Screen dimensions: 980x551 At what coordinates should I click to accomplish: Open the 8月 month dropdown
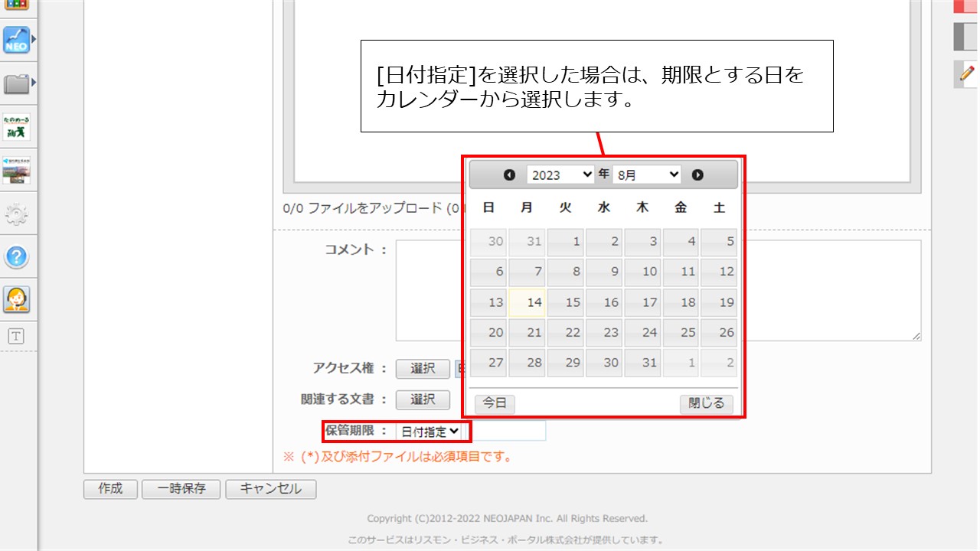647,174
